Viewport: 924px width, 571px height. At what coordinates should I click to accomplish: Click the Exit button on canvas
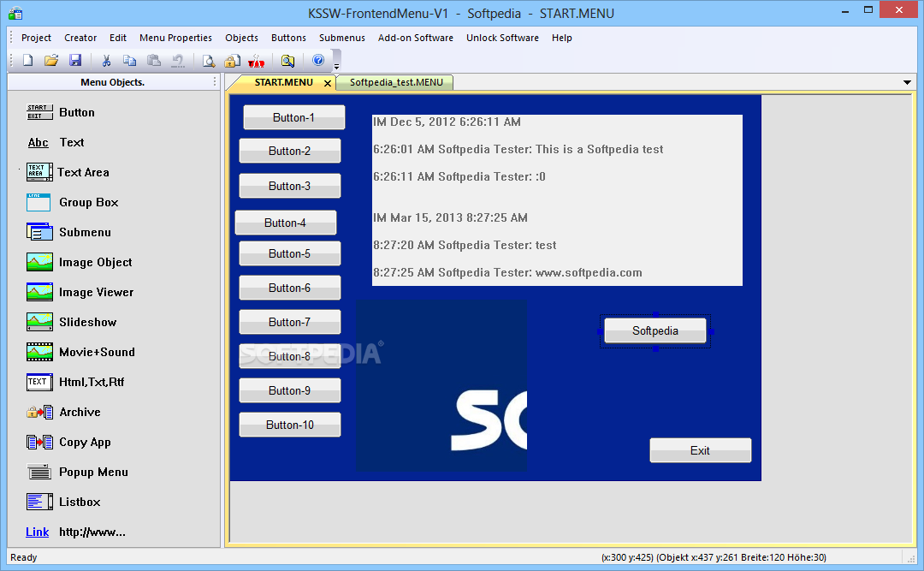(x=701, y=450)
